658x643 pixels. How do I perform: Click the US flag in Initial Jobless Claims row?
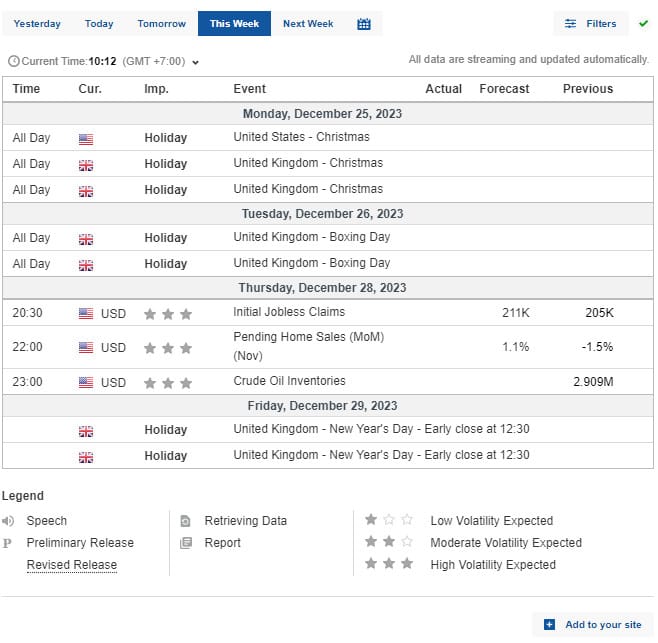pyautogui.click(x=86, y=314)
